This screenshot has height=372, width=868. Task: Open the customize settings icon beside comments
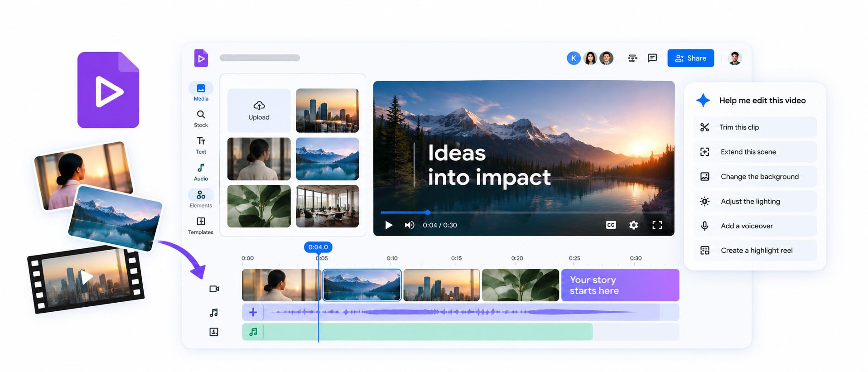click(x=632, y=58)
